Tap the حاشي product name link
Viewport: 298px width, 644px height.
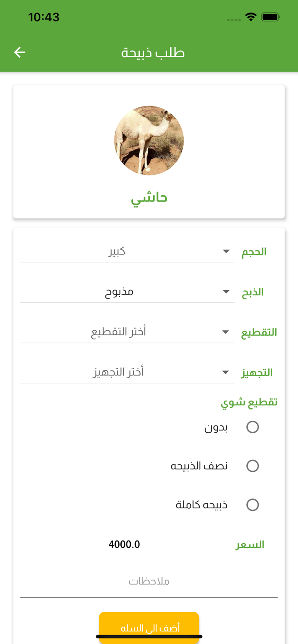[149, 197]
